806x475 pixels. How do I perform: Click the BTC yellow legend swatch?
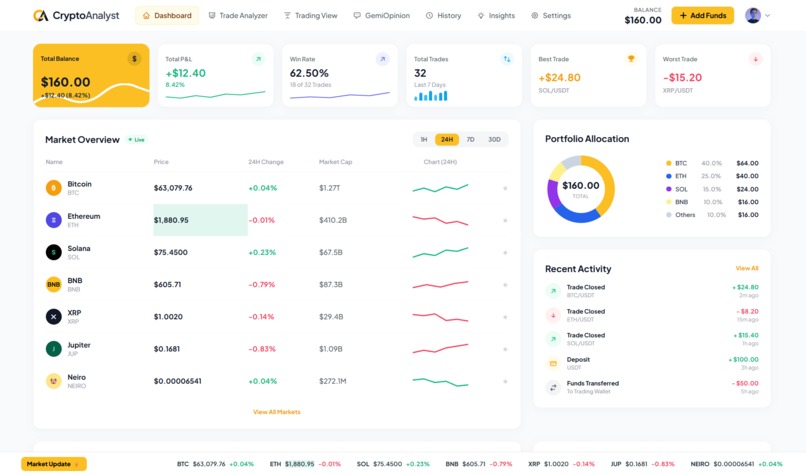(669, 163)
